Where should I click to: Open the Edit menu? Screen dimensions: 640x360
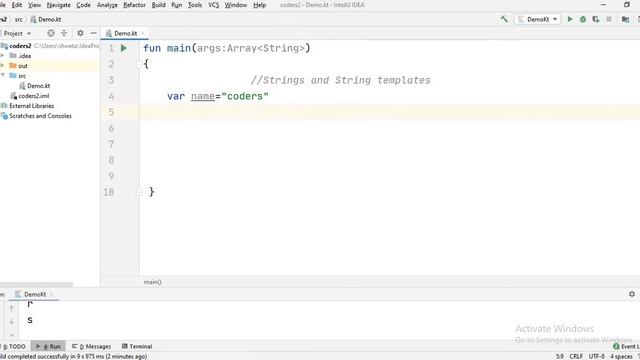tap(17, 5)
